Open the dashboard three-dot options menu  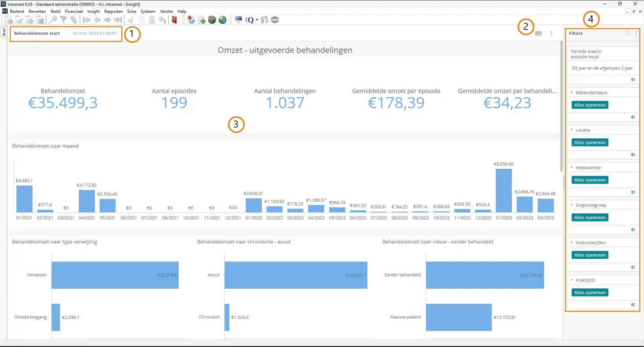[551, 33]
